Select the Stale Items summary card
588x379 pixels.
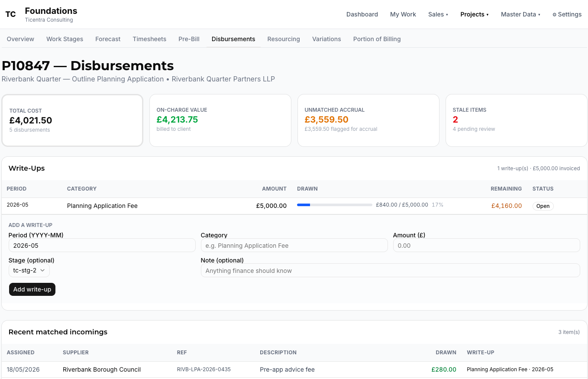click(516, 120)
